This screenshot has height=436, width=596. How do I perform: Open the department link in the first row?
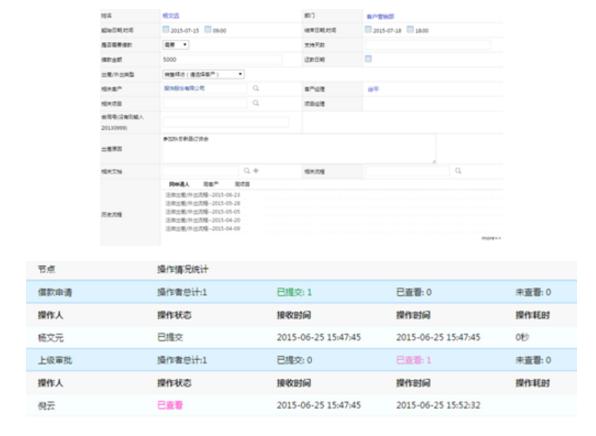tap(380, 16)
